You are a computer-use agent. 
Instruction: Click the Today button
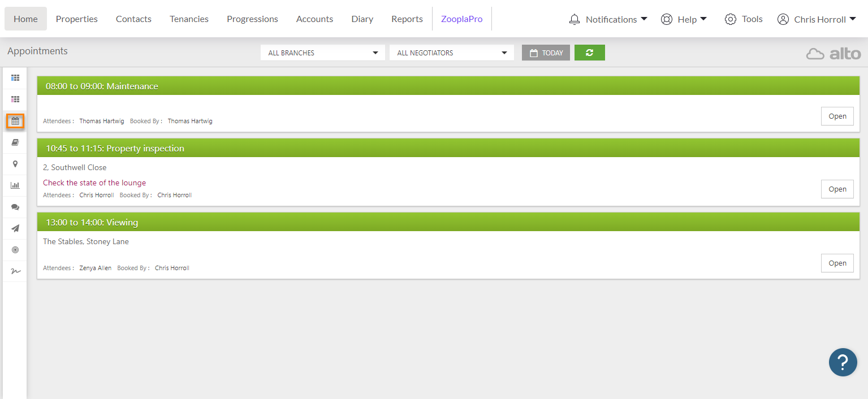[546, 53]
